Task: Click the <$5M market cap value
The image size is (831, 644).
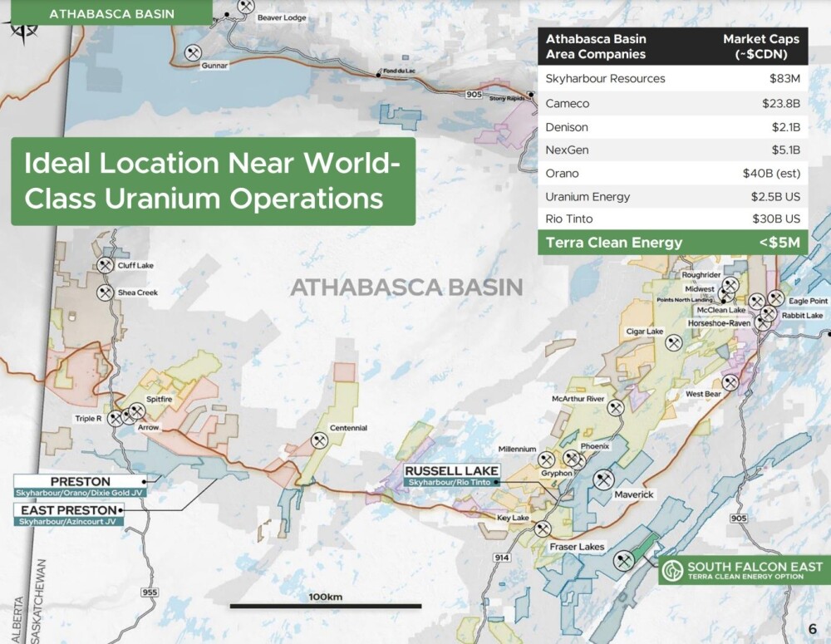Action: pyautogui.click(x=779, y=243)
